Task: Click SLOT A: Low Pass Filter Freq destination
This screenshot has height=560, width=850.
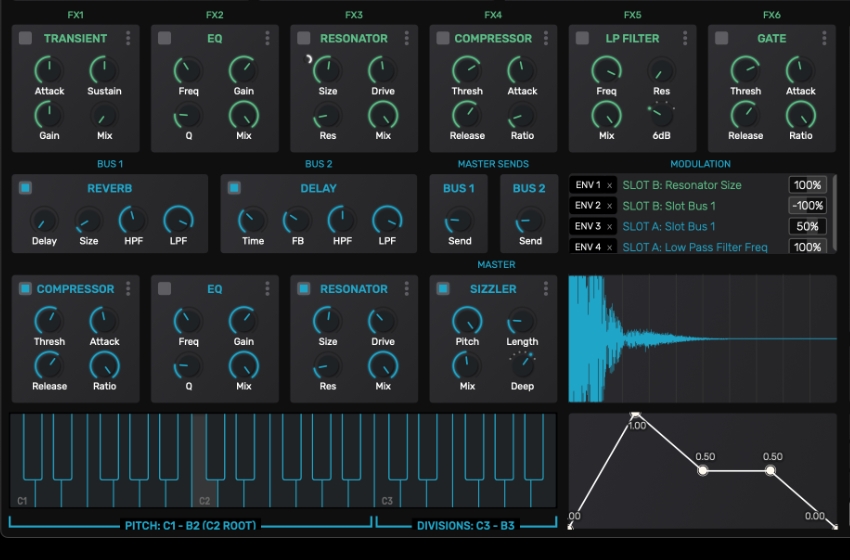Action: pyautogui.click(x=695, y=247)
